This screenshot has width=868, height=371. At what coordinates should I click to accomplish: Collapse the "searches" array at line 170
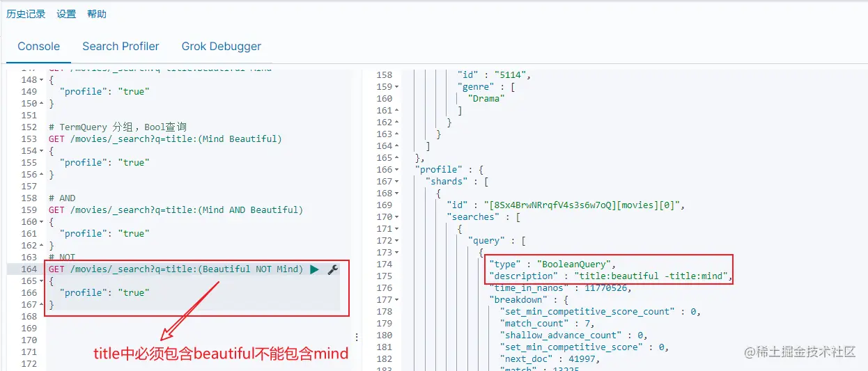(396, 217)
